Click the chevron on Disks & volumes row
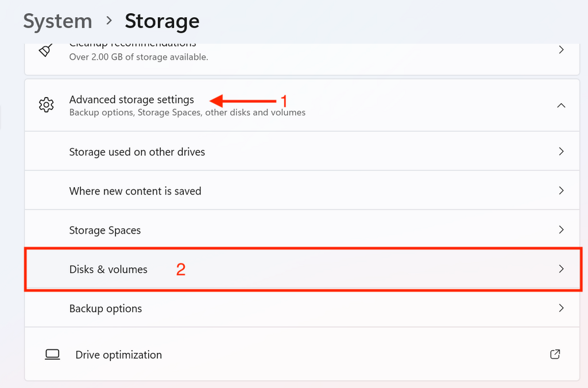The image size is (588, 388). pyautogui.click(x=561, y=269)
